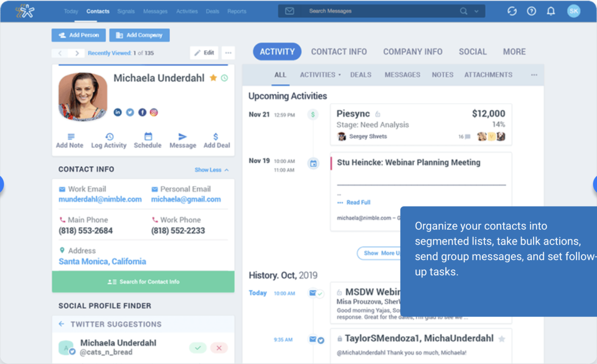Open activity sub-tab overflow dots

pyautogui.click(x=534, y=75)
